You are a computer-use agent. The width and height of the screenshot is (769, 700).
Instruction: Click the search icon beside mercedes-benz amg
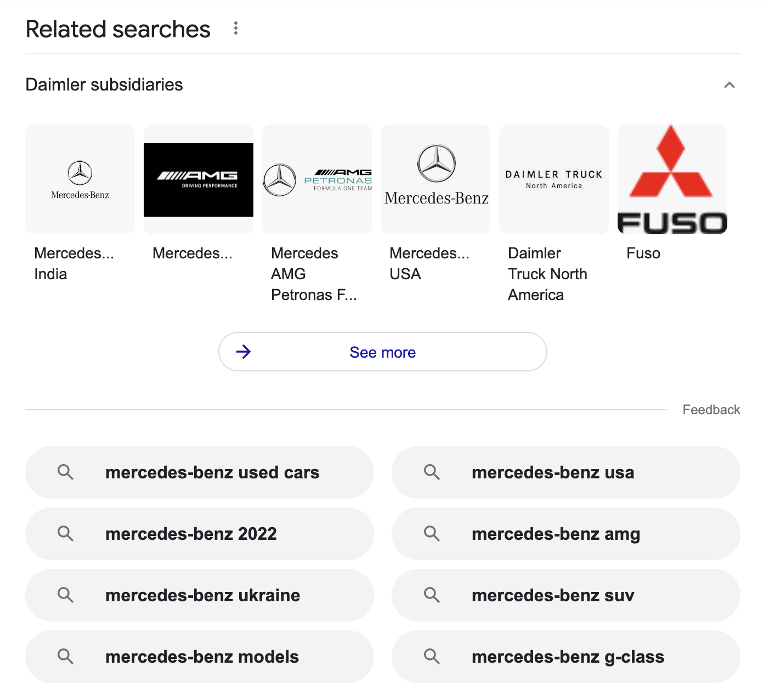click(432, 534)
